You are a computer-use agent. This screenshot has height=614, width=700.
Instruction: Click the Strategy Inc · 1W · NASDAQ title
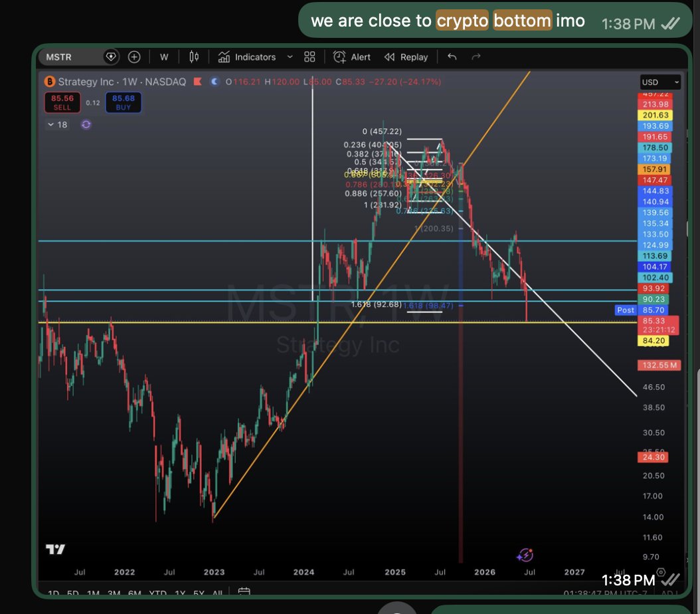pyautogui.click(x=122, y=82)
